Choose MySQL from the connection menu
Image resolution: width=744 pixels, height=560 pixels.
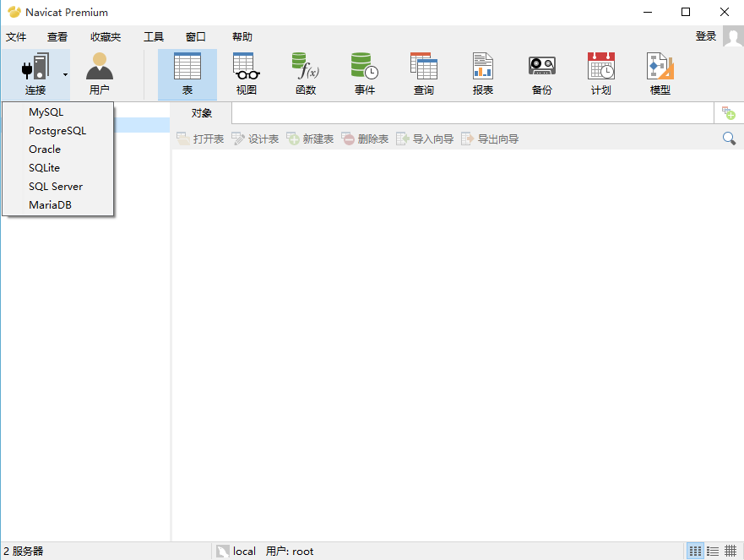(x=46, y=112)
